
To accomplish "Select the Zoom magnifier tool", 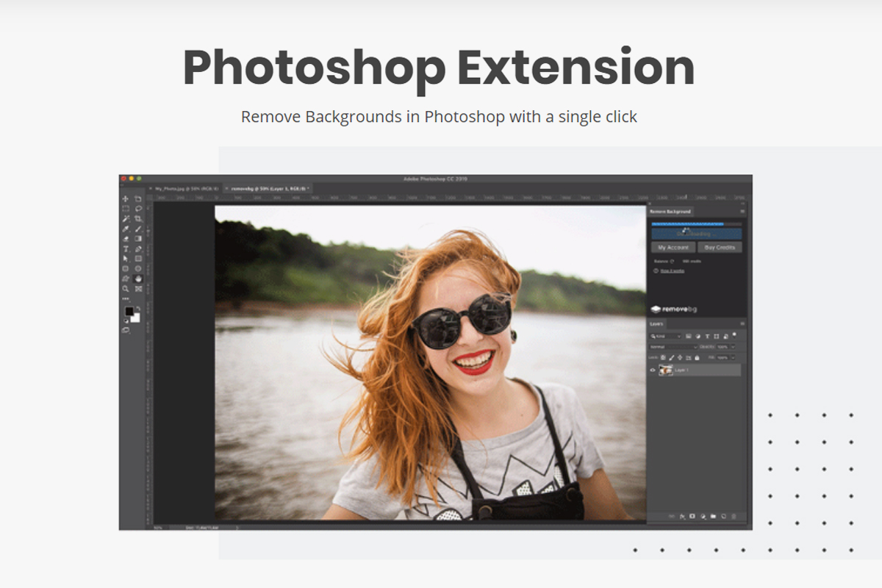I will click(126, 289).
